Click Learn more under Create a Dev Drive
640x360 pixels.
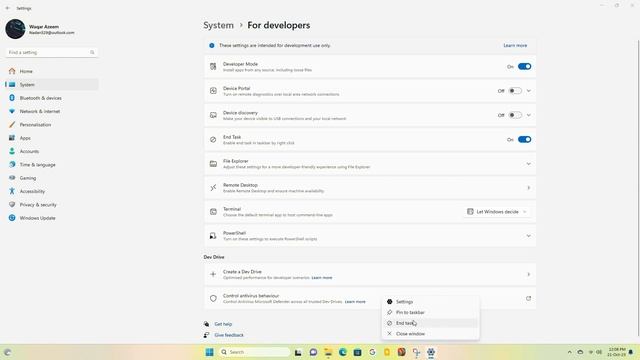322,278
